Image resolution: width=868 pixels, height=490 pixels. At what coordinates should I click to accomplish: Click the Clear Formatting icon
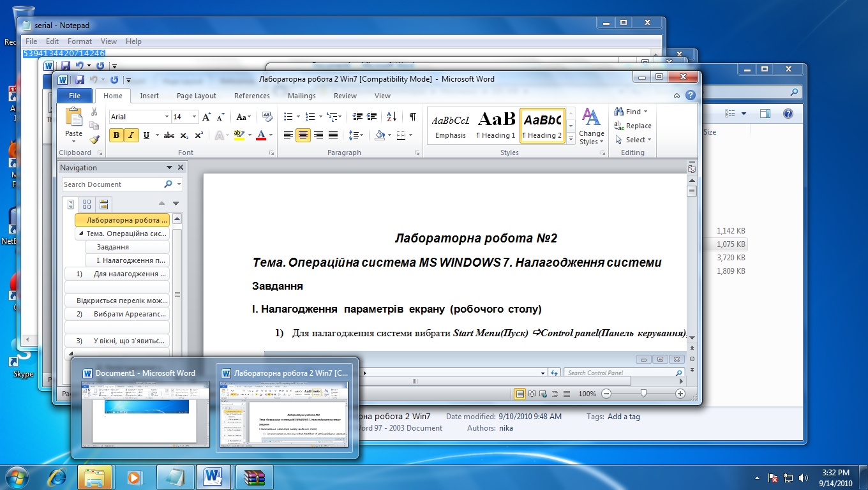(267, 117)
